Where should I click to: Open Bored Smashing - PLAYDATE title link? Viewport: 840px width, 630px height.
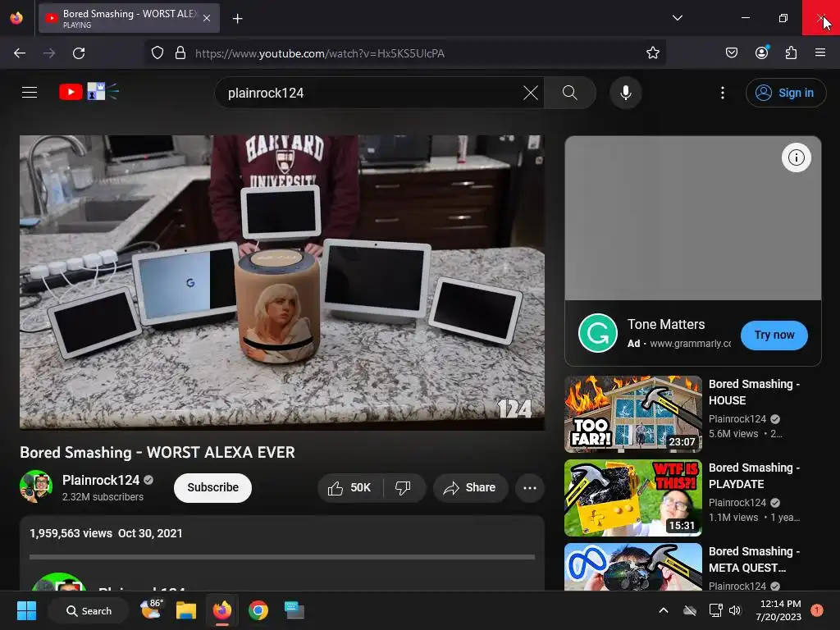(754, 476)
